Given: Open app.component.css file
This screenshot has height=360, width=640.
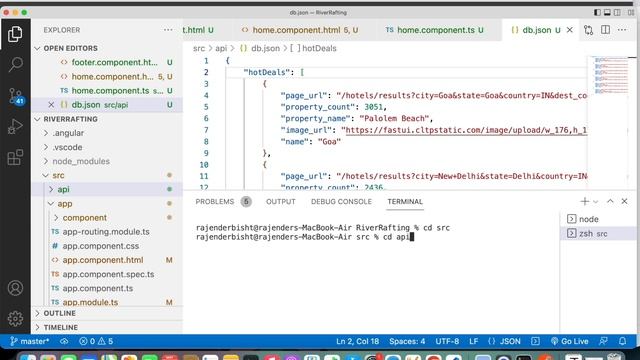Looking at the screenshot, I should pos(100,246).
